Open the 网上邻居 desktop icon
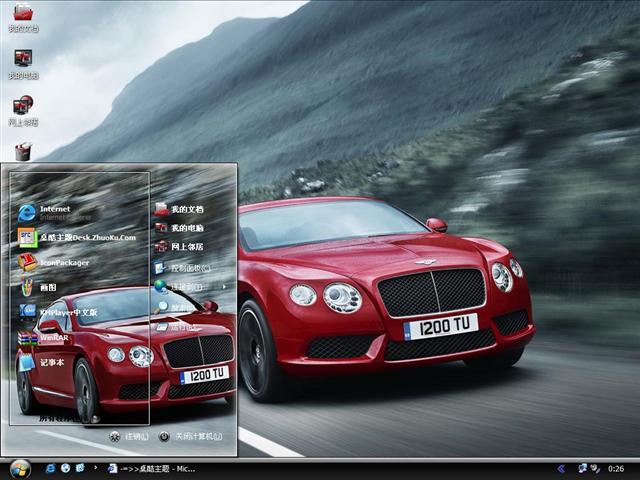This screenshot has width=640, height=480. [22, 106]
